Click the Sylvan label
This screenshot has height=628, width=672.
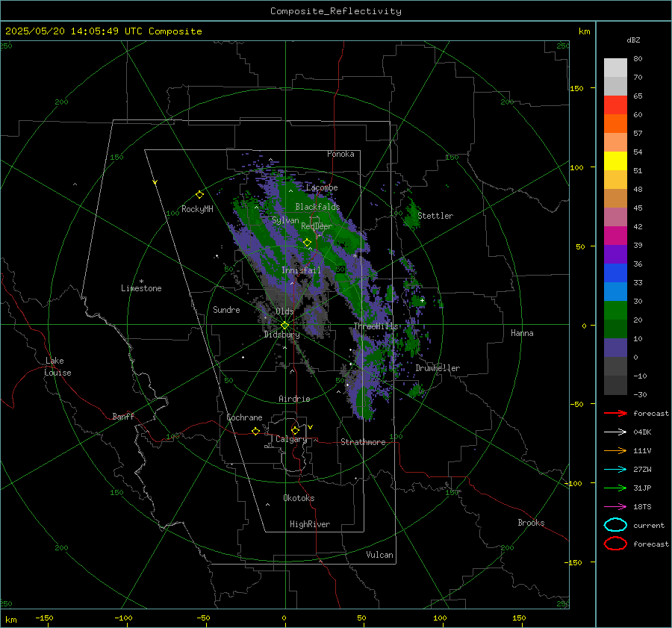click(x=285, y=220)
